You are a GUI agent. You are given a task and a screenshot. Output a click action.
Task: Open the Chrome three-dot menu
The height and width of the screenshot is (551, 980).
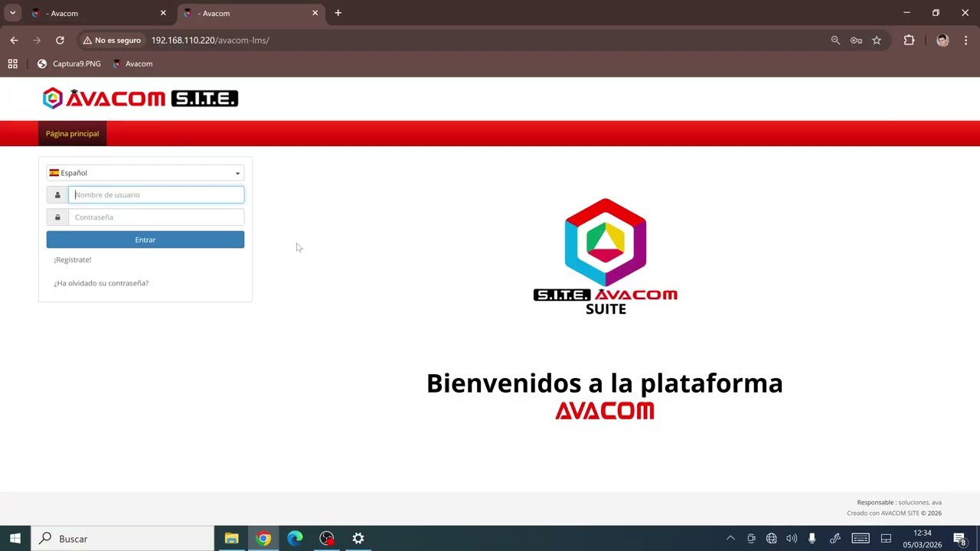pos(966,41)
